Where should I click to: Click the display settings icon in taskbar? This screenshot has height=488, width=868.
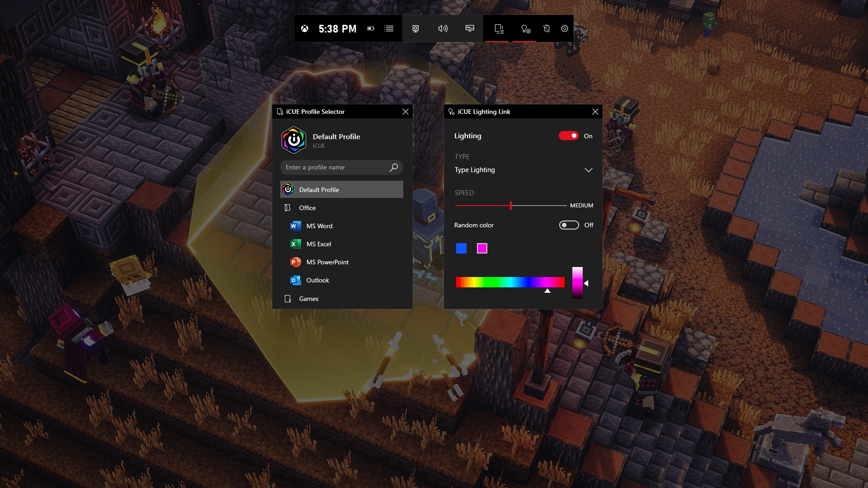pyautogui.click(x=471, y=28)
